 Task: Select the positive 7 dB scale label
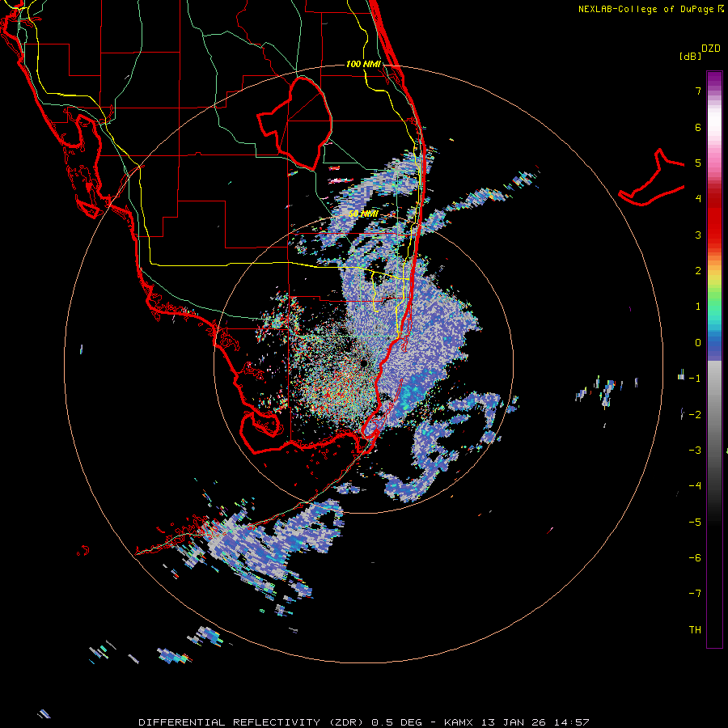pos(698,91)
